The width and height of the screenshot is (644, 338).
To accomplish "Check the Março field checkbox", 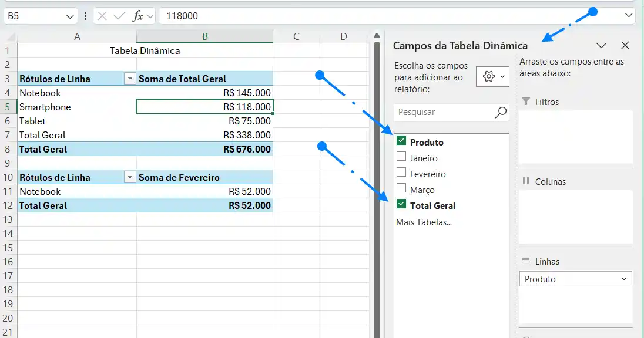I will [401, 189].
